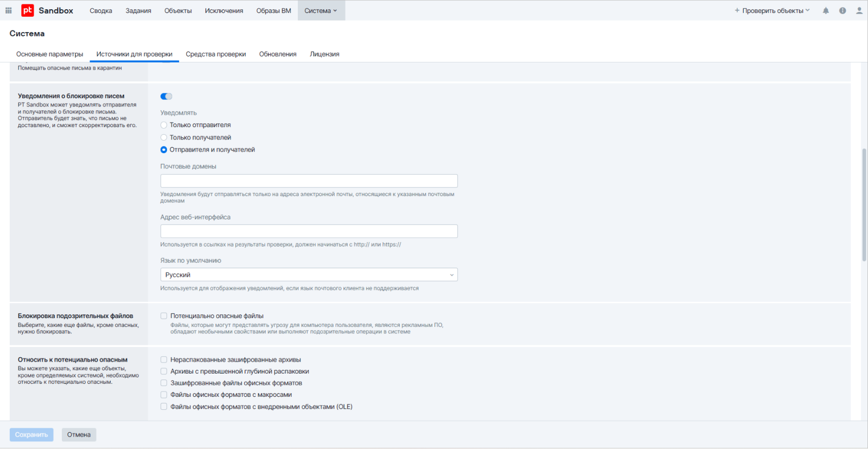The width and height of the screenshot is (868, 449).
Task: Check 'Нераспакованные зашифрованные архивы' checkbox
Action: tap(164, 359)
